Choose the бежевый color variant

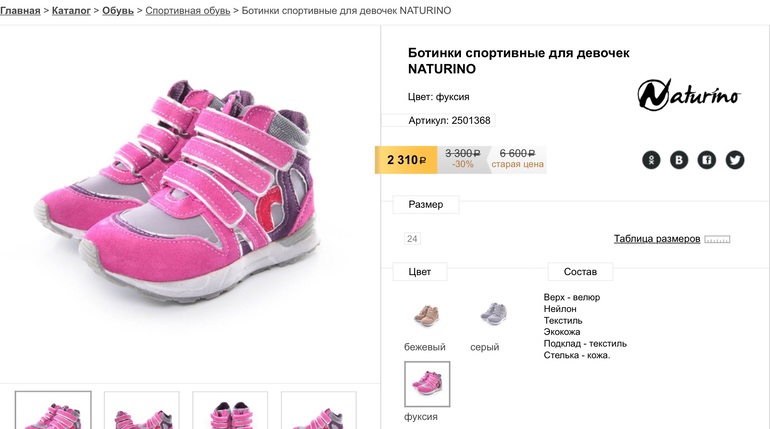click(426, 314)
